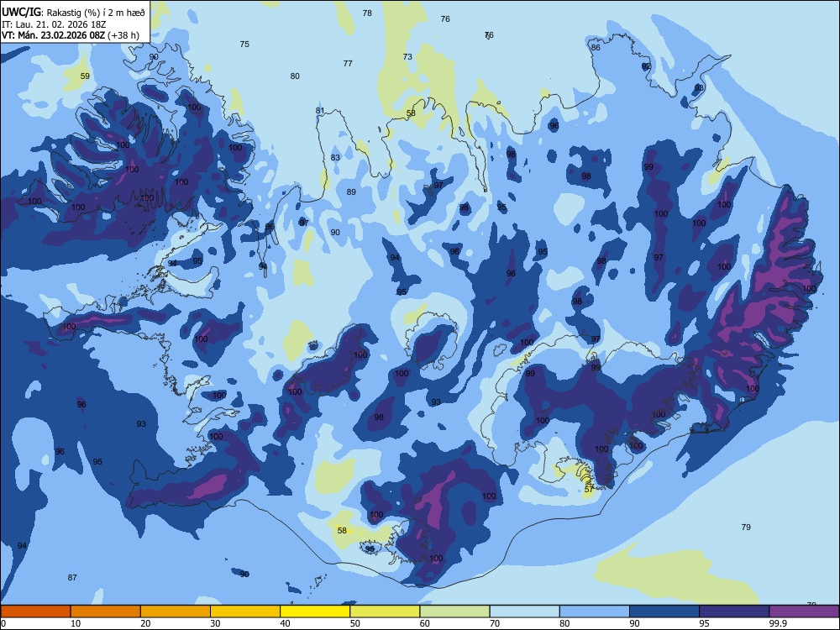
Task: Click the dark red 0–10 legend swatch
Action: [x=35, y=612]
